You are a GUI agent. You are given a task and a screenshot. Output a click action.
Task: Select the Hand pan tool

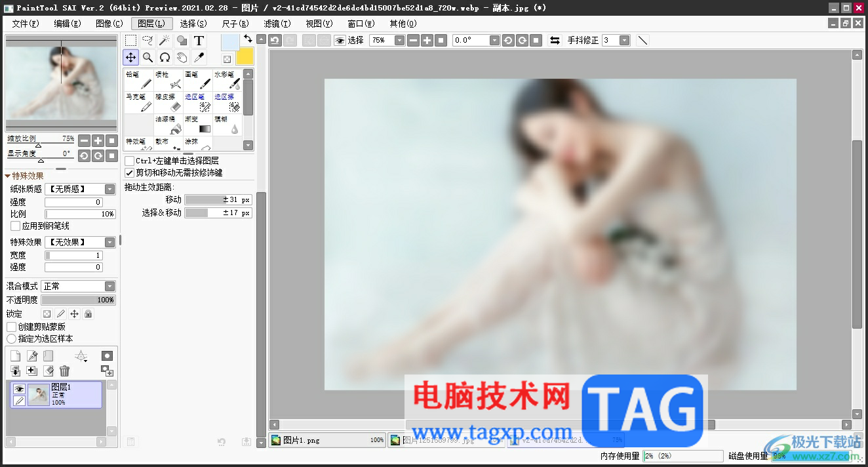[x=182, y=57]
